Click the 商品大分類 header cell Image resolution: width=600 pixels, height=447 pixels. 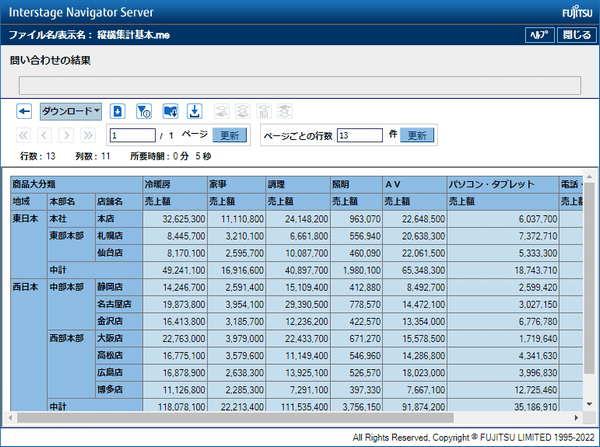click(x=77, y=184)
